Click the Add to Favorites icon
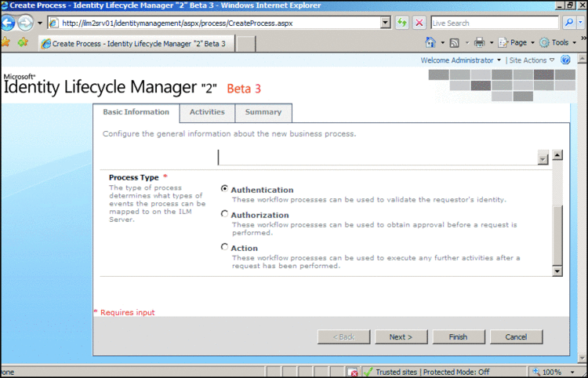The height and width of the screenshot is (378, 588). pyautogui.click(x=23, y=42)
